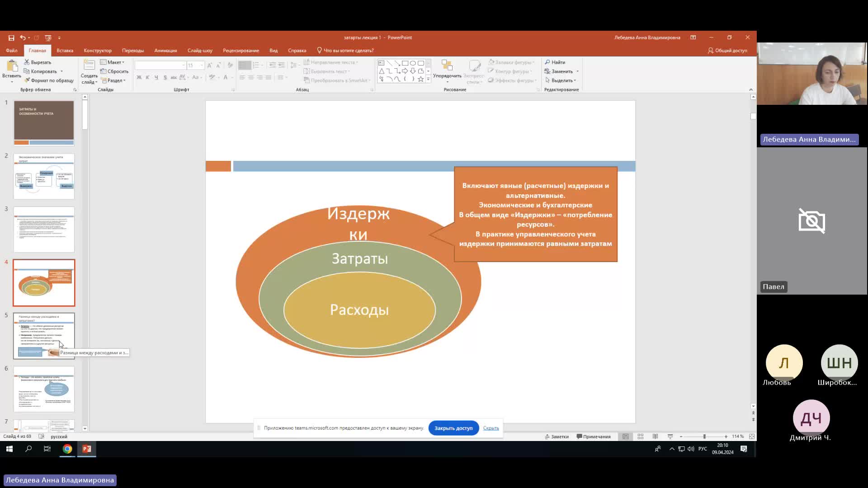The height and width of the screenshot is (488, 868).
Task: Expand the Макет layout dropdown
Action: (112, 62)
